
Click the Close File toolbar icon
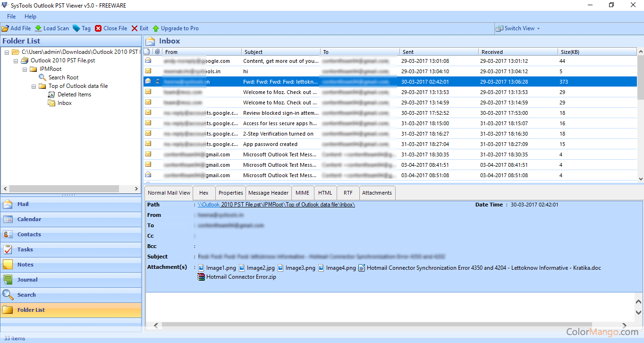point(98,28)
